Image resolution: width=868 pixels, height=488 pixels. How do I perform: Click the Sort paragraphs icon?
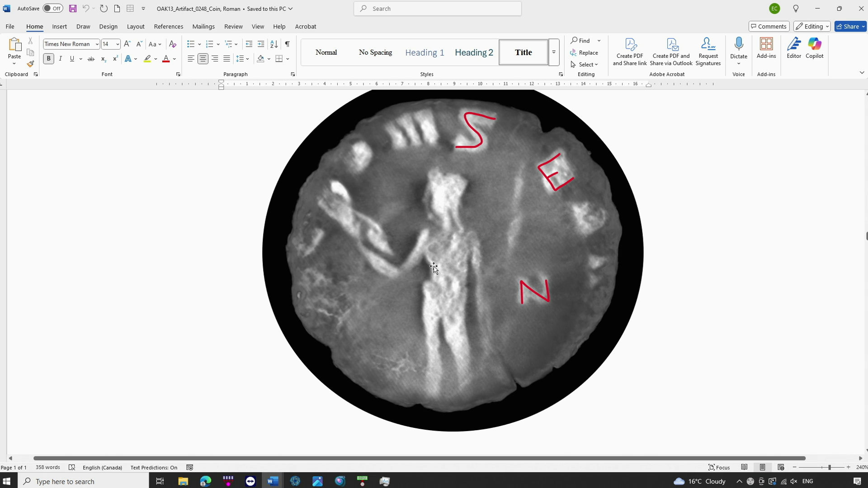coord(274,44)
